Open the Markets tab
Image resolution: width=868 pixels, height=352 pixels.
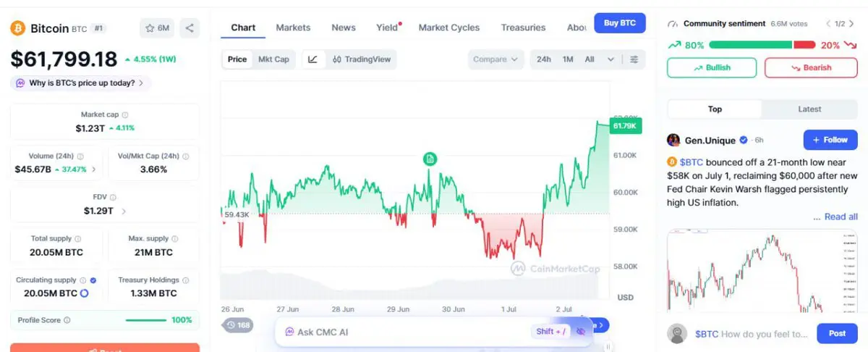293,28
